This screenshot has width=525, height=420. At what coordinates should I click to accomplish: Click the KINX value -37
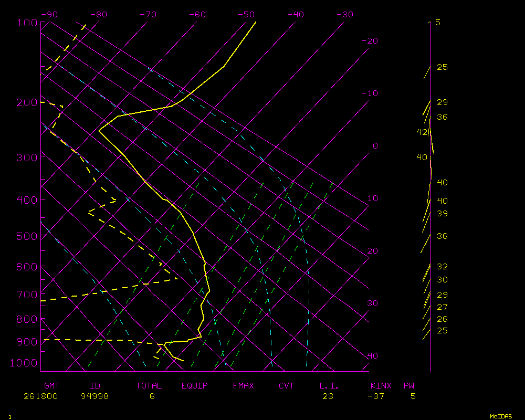coord(376,396)
